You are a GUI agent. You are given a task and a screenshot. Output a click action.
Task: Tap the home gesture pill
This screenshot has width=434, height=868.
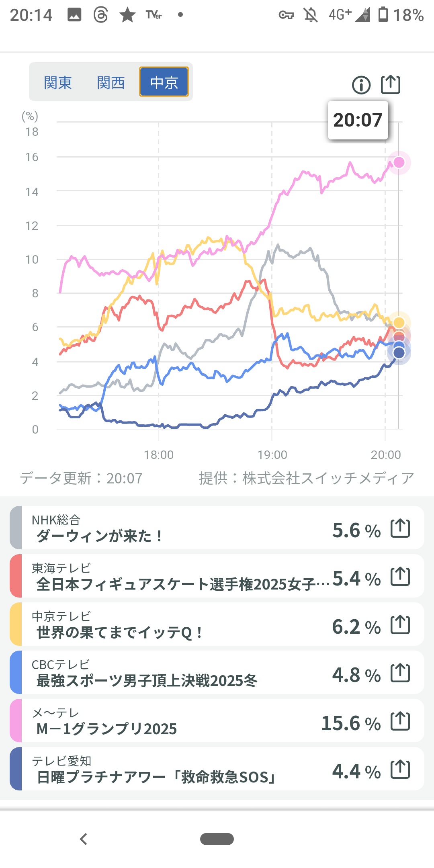click(217, 839)
